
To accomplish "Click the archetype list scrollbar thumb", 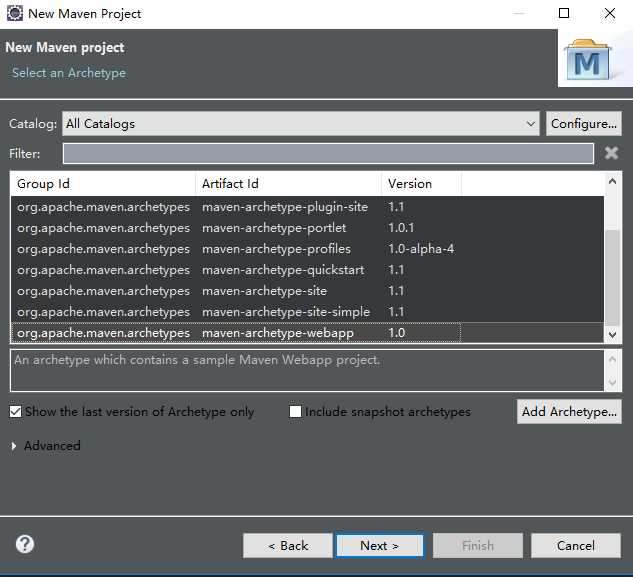I will point(613,277).
